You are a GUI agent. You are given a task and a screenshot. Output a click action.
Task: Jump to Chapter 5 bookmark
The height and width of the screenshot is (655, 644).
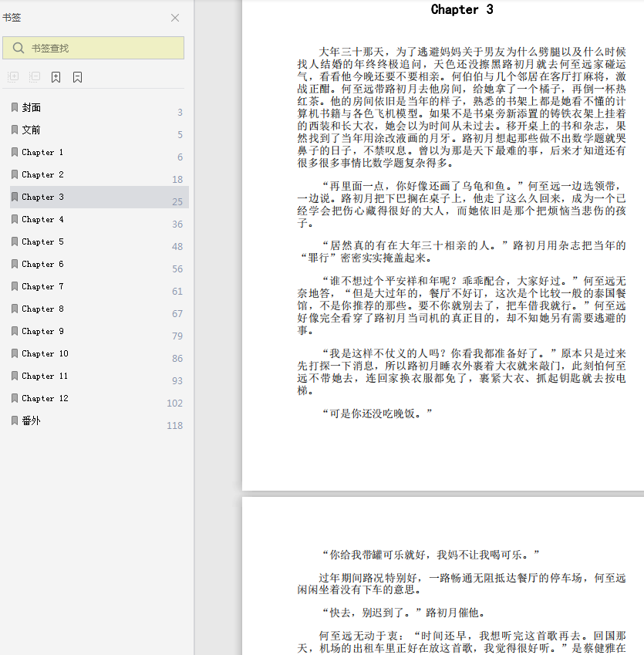point(99,242)
